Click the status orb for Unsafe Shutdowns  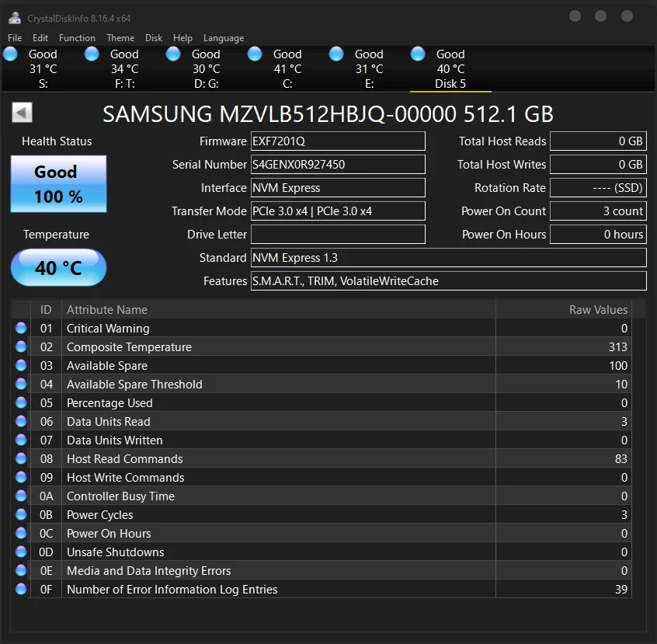tap(21, 552)
